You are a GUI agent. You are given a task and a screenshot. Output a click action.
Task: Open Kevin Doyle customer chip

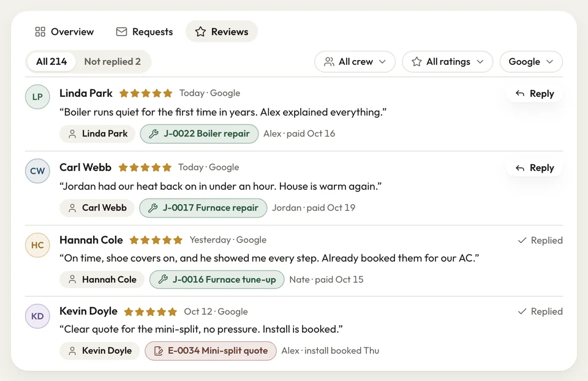click(x=99, y=350)
